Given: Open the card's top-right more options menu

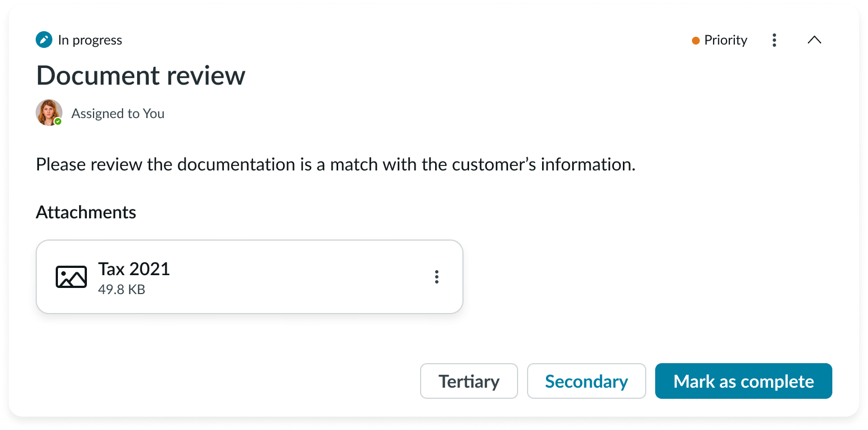Looking at the screenshot, I should pos(774,40).
